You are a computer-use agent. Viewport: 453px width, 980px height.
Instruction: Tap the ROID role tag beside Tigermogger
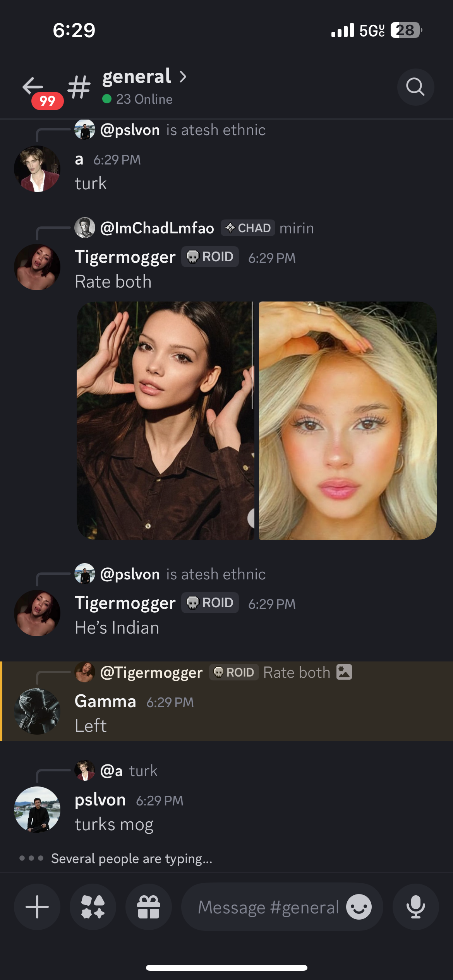tap(210, 257)
